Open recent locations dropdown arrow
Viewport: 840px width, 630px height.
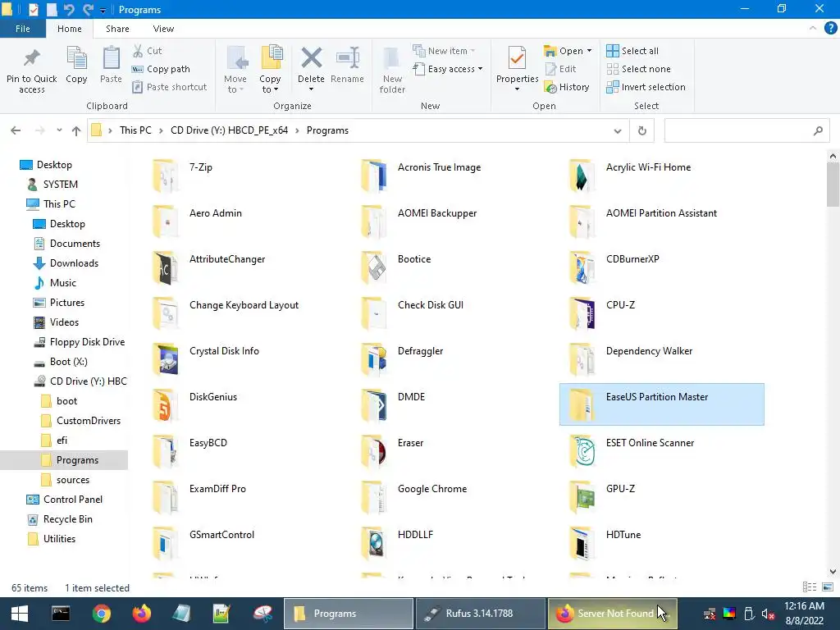coord(59,130)
